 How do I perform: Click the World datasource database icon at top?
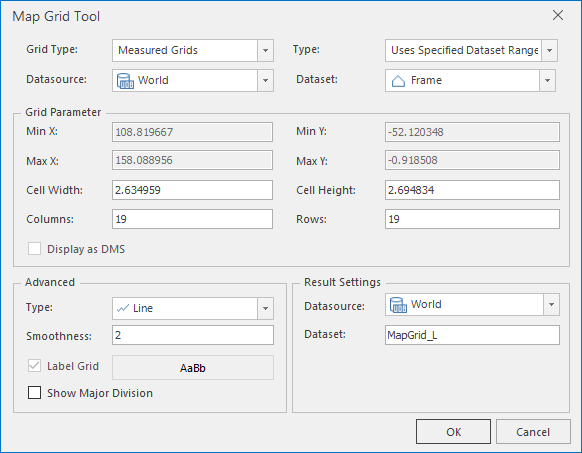[125, 81]
